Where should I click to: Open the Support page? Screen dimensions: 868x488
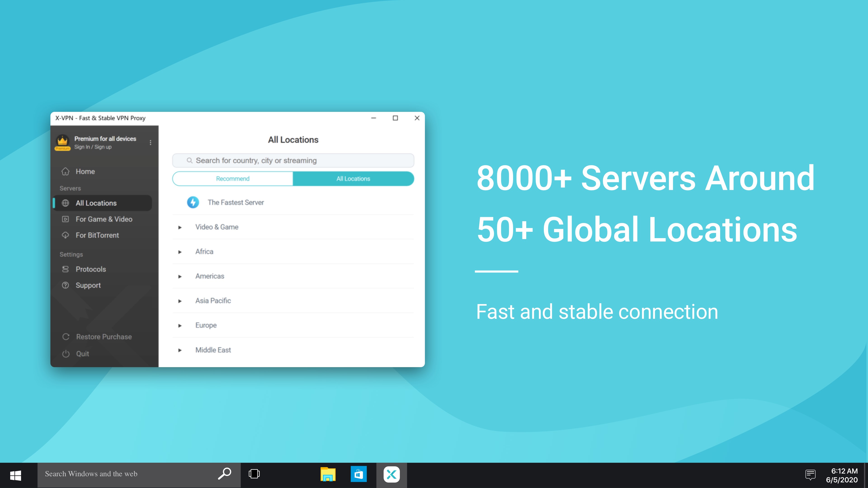pyautogui.click(x=88, y=285)
